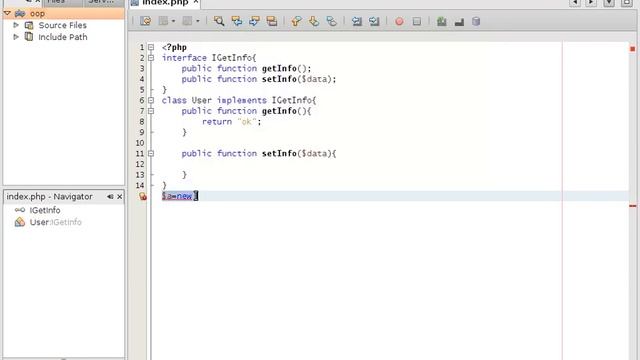Expand the Source Files node

16,25
